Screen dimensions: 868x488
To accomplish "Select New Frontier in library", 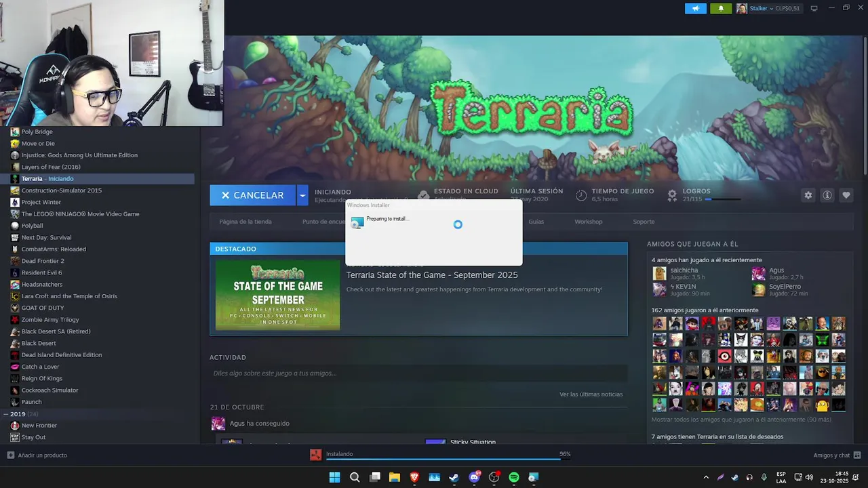I will pyautogui.click(x=39, y=426).
